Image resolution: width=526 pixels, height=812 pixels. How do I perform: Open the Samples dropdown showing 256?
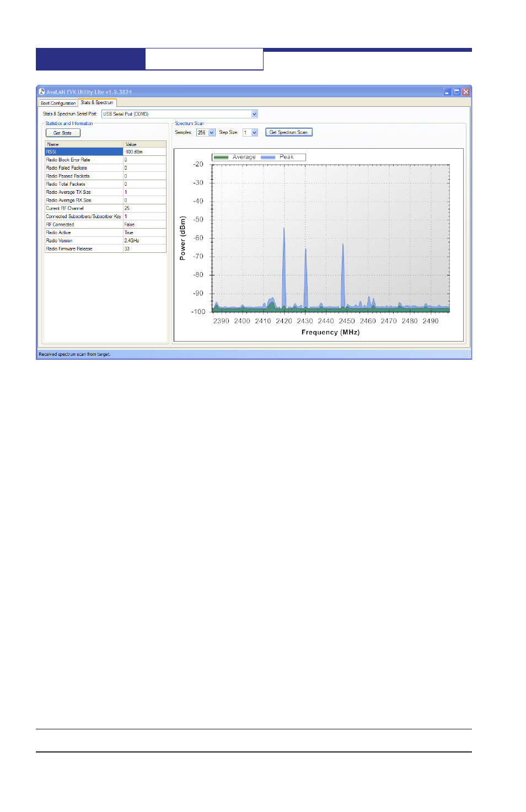(211, 132)
